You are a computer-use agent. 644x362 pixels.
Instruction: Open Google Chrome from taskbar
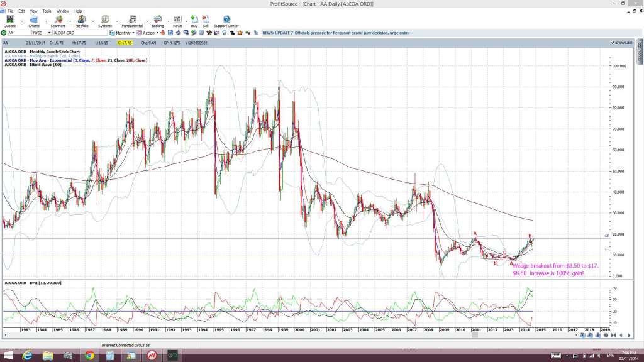(x=89, y=356)
